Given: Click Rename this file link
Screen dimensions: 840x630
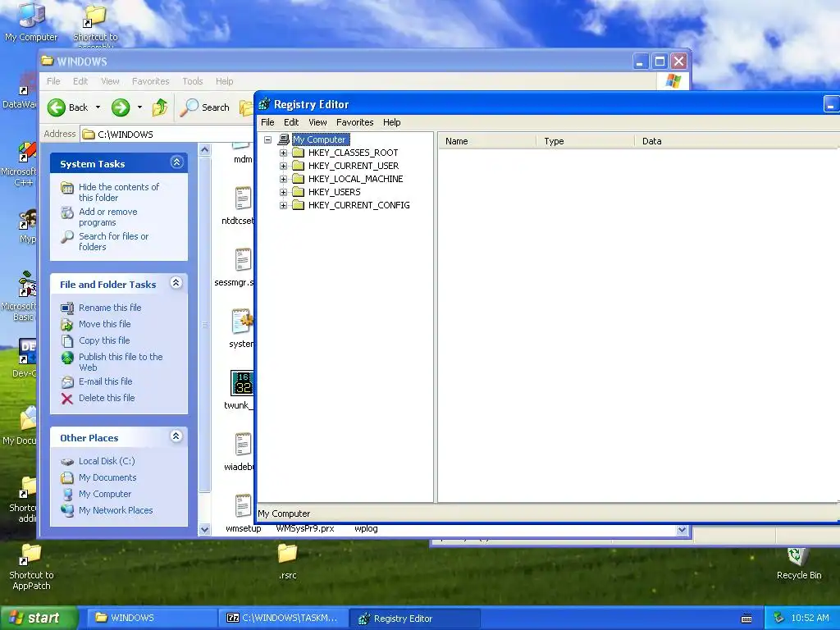Looking at the screenshot, I should coord(110,308).
